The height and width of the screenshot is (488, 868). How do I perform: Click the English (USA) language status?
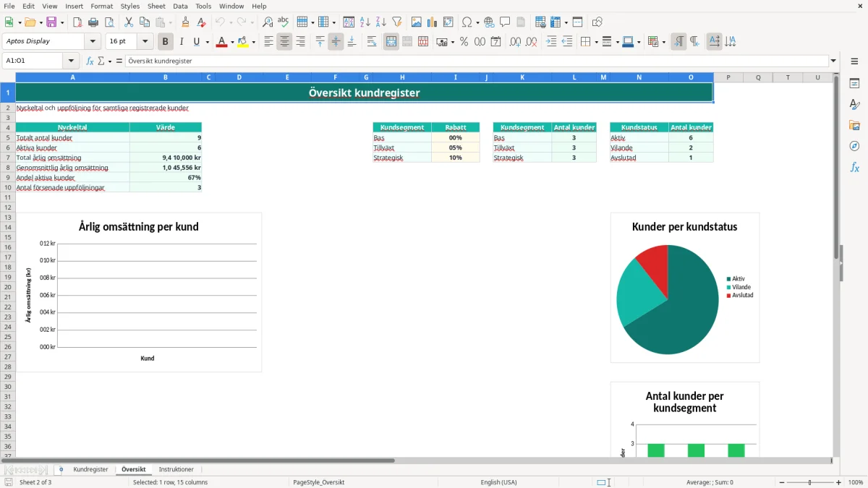coord(498,482)
